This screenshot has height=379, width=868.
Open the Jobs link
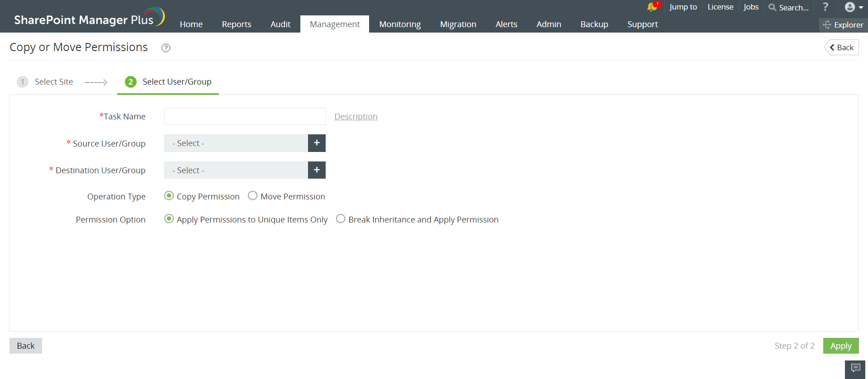[x=751, y=7]
